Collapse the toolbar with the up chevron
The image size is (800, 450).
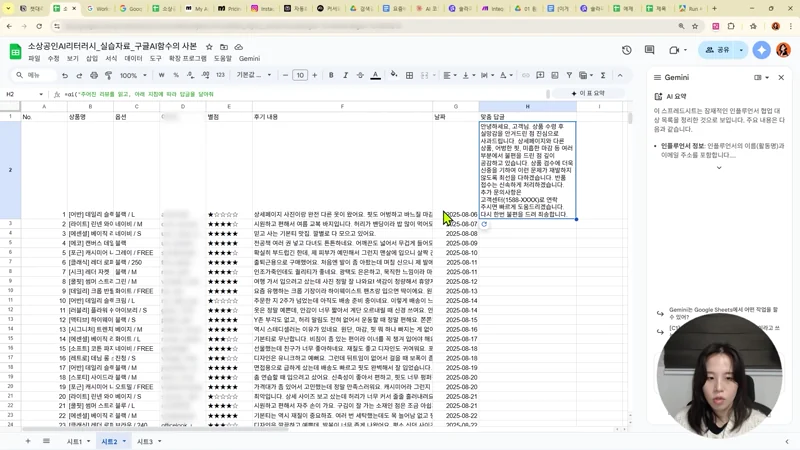coord(620,76)
